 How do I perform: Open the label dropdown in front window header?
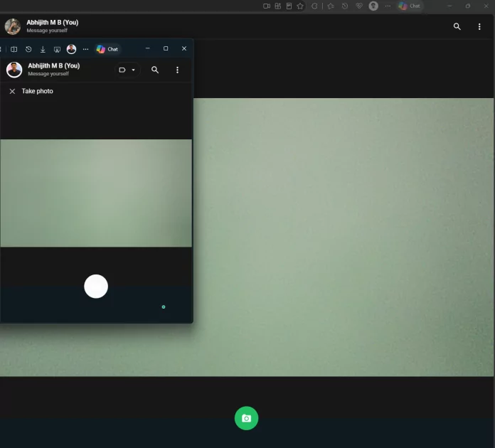127,70
